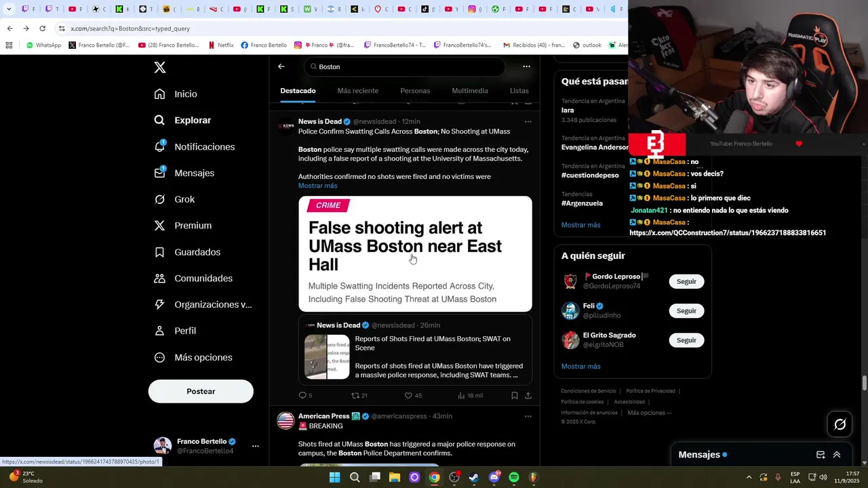The image size is (868, 488).
Task: Open News is Dead tweet options menu
Action: click(528, 122)
